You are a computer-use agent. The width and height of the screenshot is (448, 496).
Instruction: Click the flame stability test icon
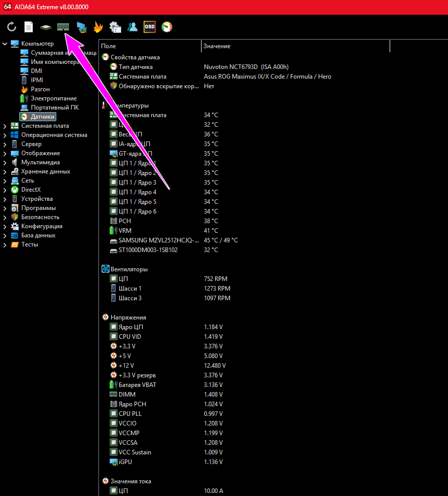(x=98, y=27)
